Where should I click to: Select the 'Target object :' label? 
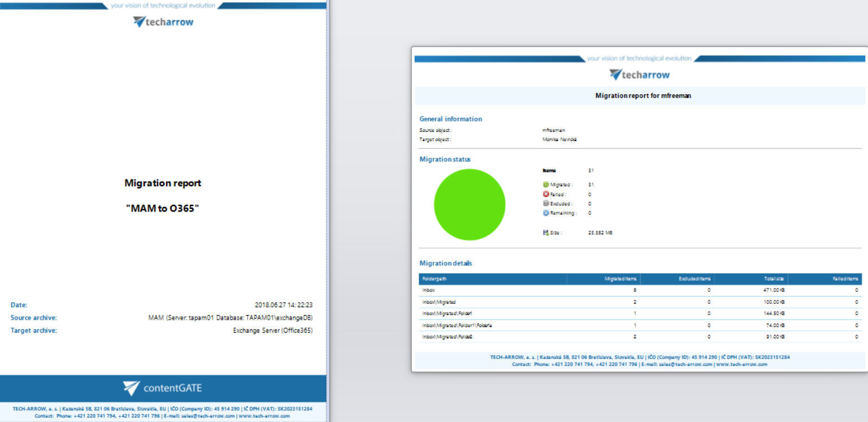click(436, 139)
